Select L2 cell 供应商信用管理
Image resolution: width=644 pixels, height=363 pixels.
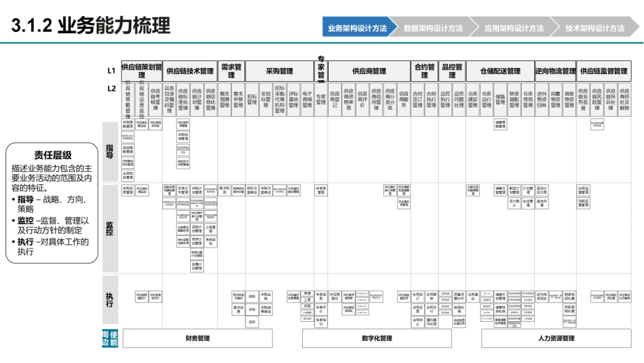coord(376,100)
